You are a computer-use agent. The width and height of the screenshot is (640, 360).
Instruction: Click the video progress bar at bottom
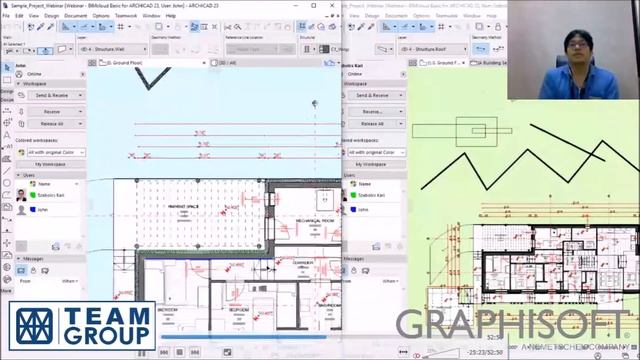244,337
